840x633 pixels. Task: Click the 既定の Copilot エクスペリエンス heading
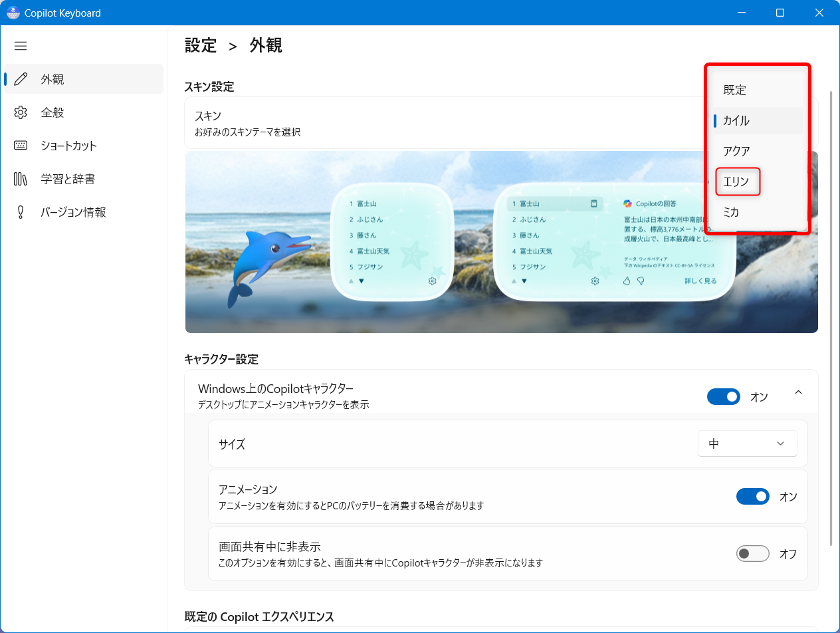(259, 617)
